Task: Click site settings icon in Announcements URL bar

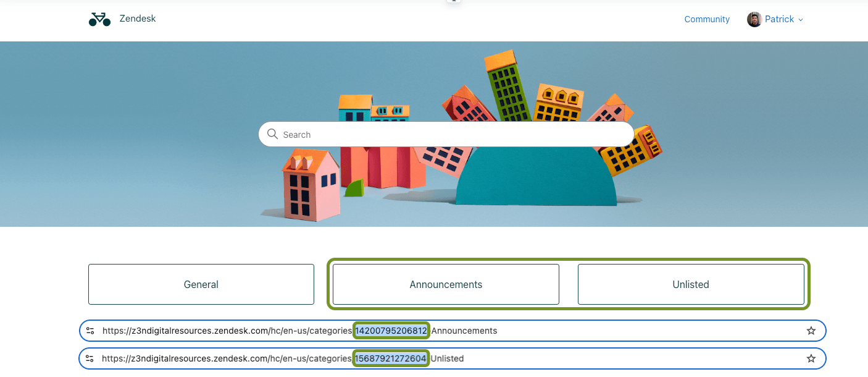Action: tap(90, 331)
